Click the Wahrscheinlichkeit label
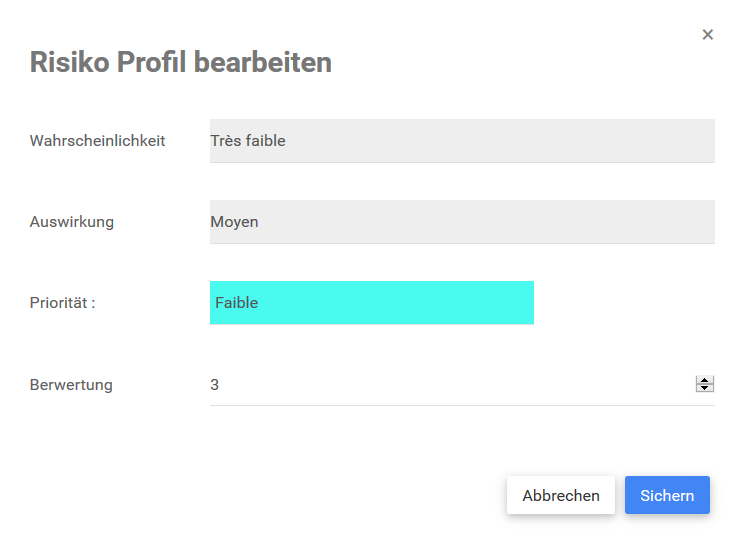 (98, 141)
